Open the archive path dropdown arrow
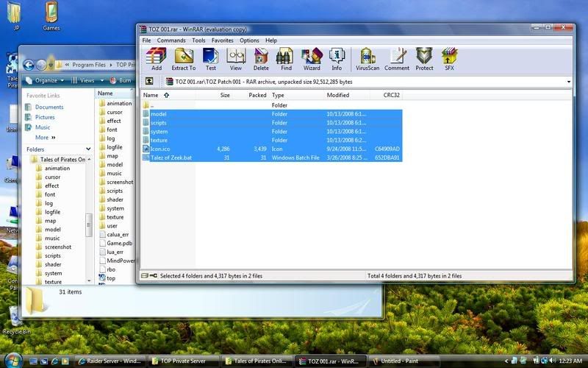This screenshot has width=588, height=368. coord(568,82)
